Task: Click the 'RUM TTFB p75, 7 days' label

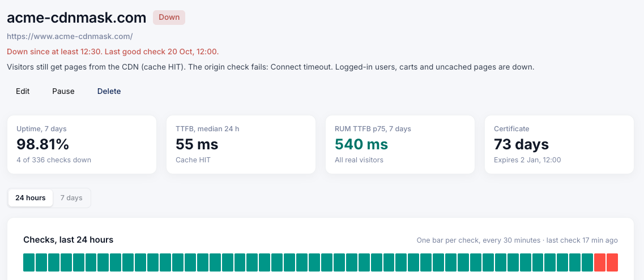Action: tap(373, 129)
